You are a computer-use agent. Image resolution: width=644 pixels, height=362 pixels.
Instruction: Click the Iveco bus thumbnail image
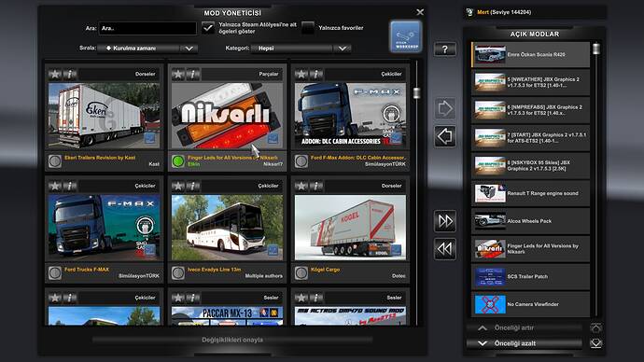coord(227,228)
